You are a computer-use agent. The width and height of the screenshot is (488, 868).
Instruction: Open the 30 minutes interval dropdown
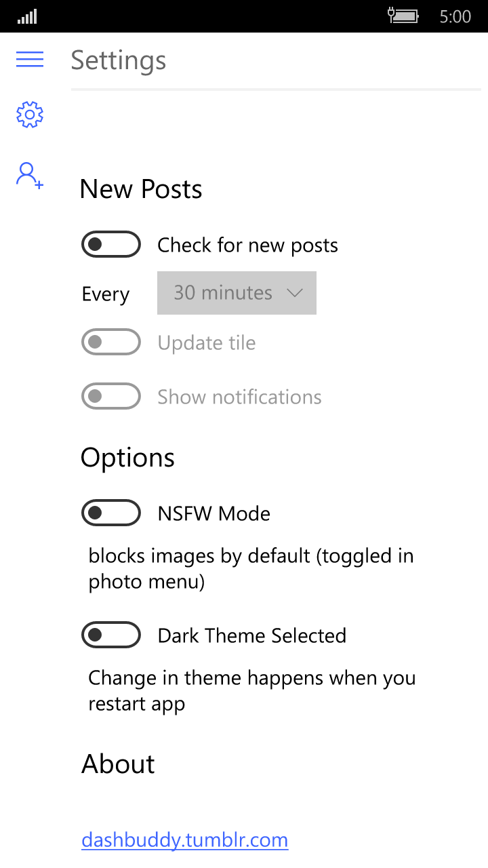pyautogui.click(x=237, y=293)
